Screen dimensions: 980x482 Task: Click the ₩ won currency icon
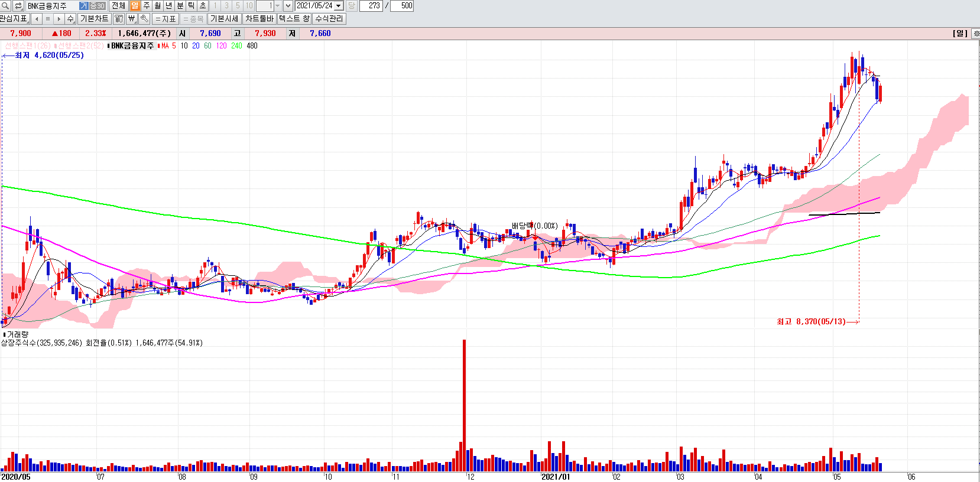click(x=131, y=19)
